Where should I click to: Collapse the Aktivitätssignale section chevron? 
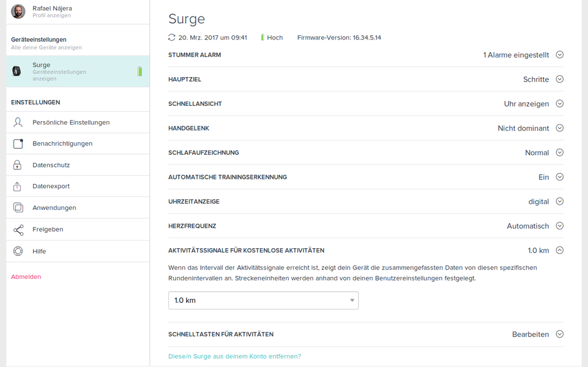[x=560, y=251]
